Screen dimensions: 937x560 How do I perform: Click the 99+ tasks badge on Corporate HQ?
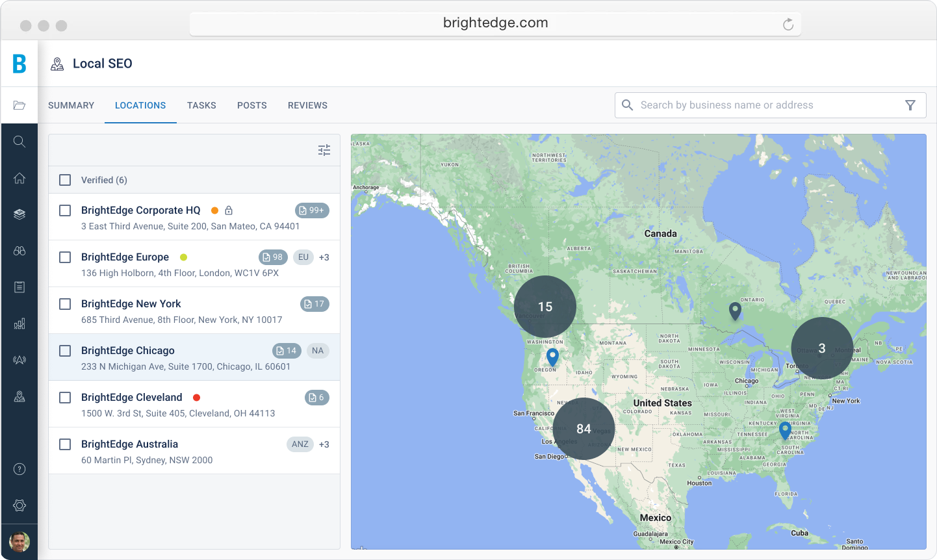tap(312, 210)
